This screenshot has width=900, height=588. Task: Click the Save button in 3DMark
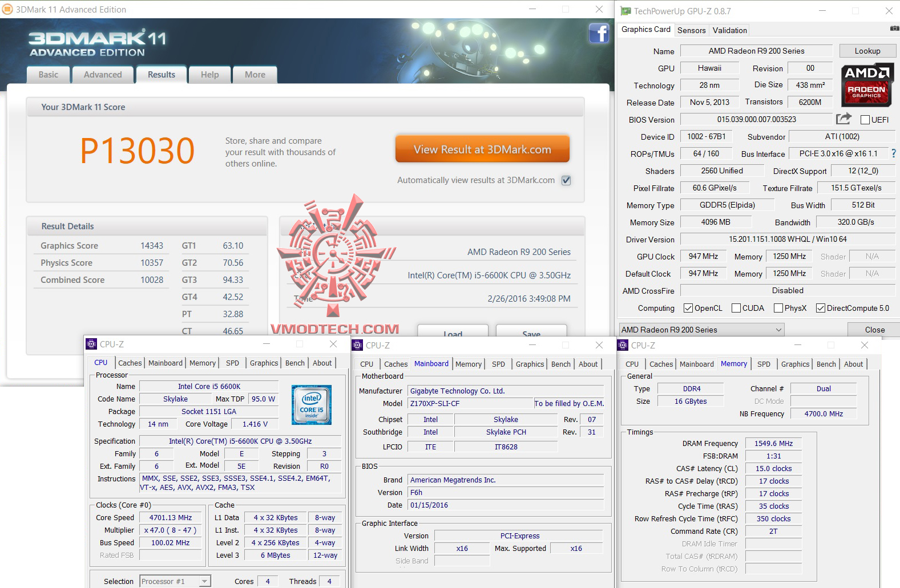click(531, 331)
